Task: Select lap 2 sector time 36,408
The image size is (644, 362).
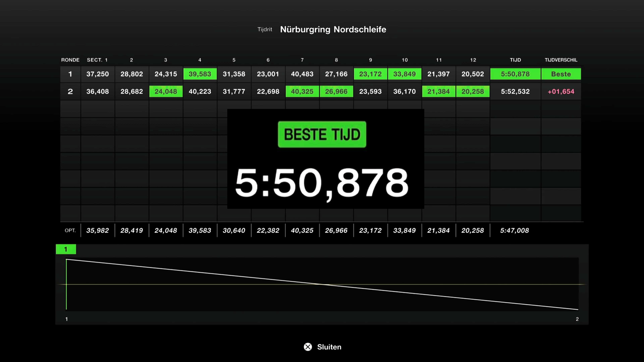Action: point(98,92)
